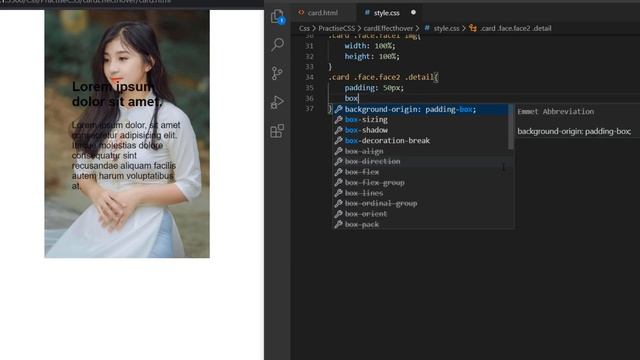Select the box-flex-group suggestion
This screenshot has height=360, width=640.
[420, 183]
